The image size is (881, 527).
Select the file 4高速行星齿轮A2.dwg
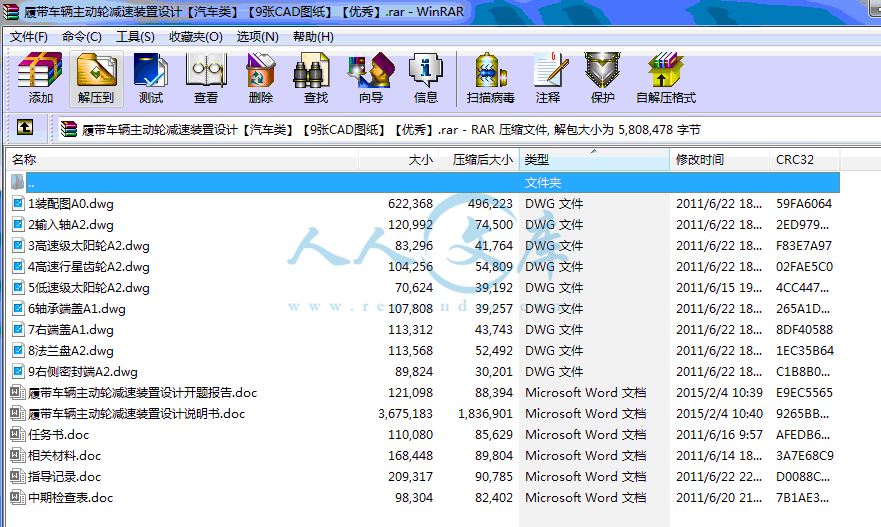click(x=89, y=267)
